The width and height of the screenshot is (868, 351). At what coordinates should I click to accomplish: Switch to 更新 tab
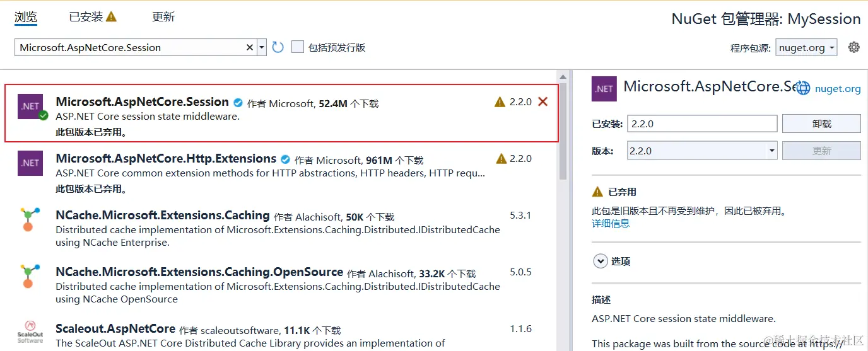(x=163, y=17)
